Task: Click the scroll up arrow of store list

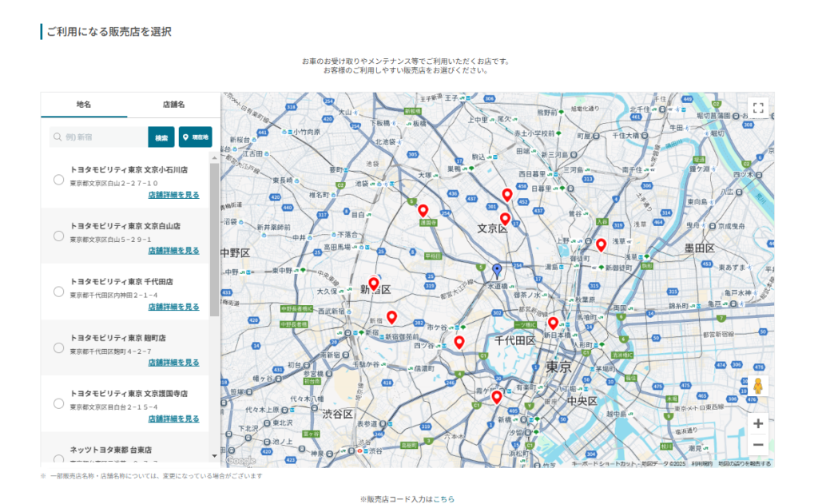Action: coord(214,157)
